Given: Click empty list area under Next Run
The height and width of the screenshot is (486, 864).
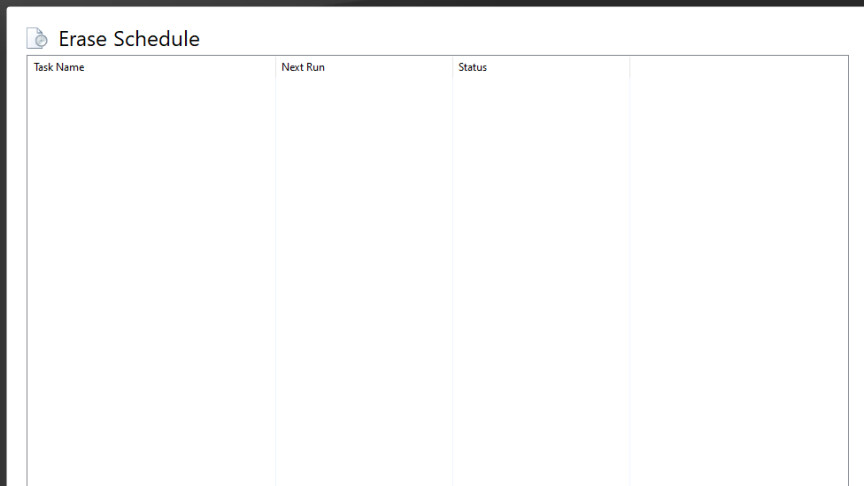Looking at the screenshot, I should 364,280.
